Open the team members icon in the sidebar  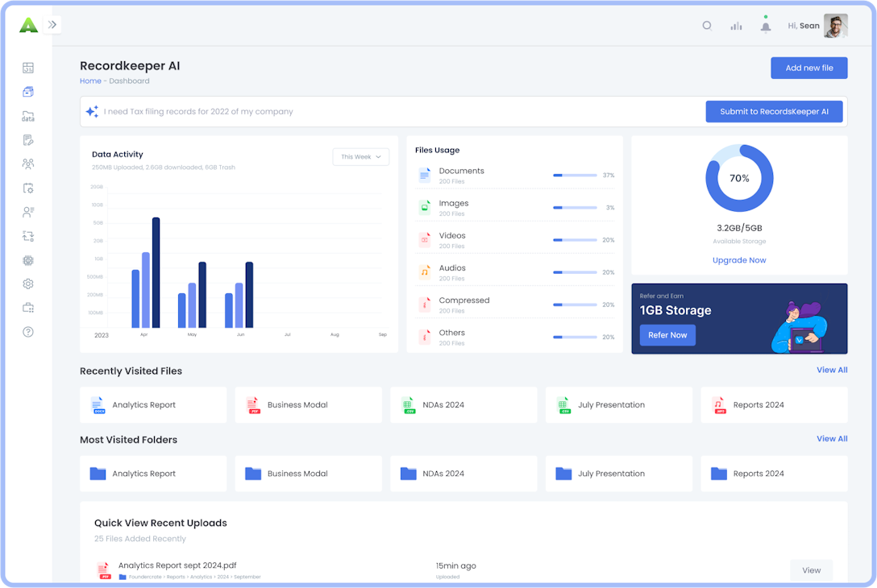(x=28, y=164)
